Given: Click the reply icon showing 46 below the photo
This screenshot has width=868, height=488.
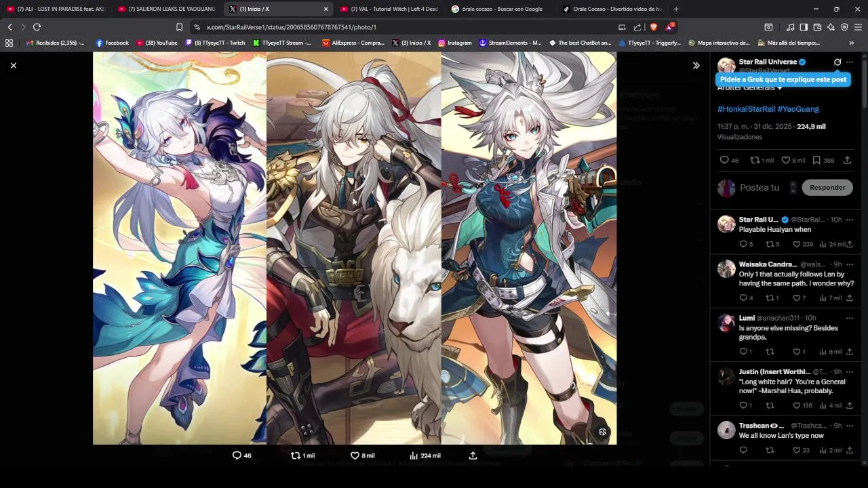Looking at the screenshot, I should (x=237, y=455).
